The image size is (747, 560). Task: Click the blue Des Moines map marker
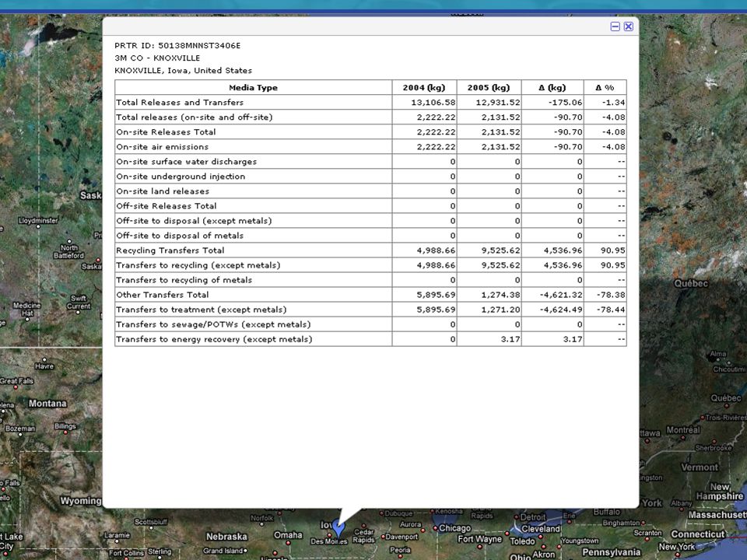(338, 528)
